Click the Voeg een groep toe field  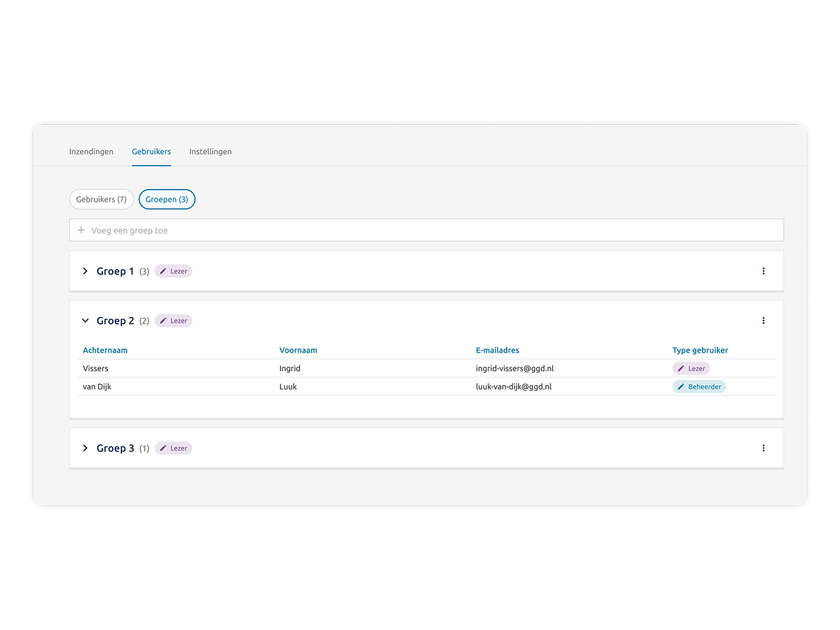click(427, 230)
